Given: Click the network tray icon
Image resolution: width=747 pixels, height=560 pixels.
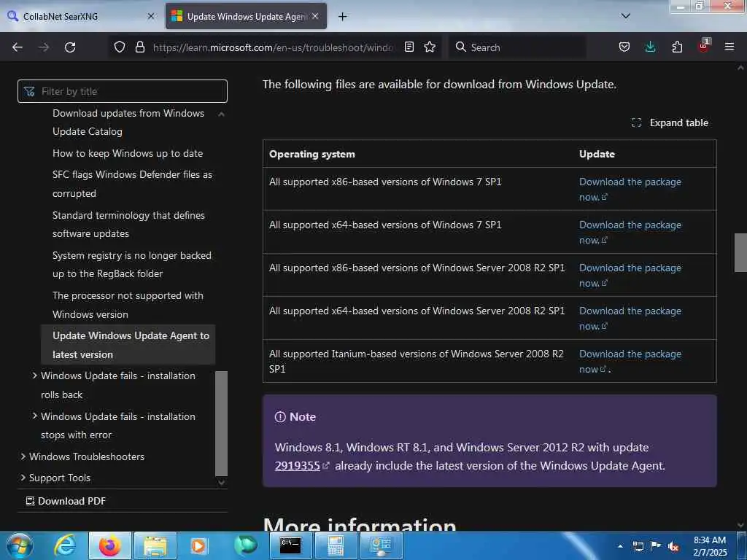Looking at the screenshot, I should pos(638,546).
